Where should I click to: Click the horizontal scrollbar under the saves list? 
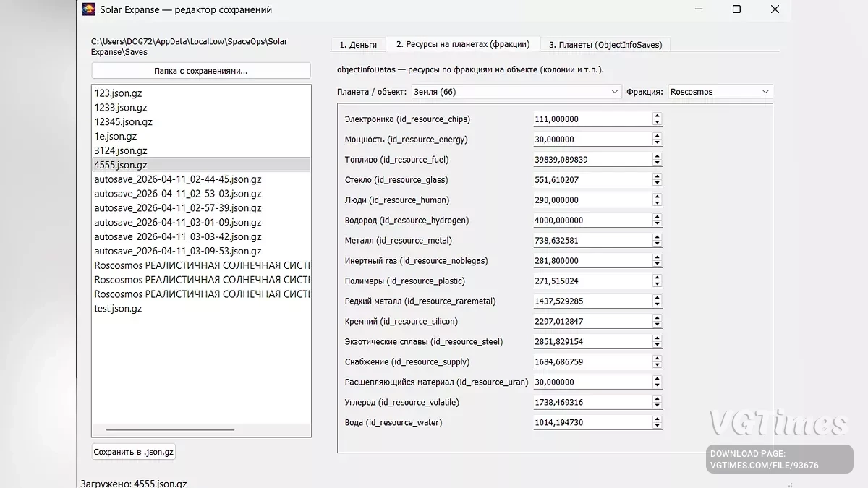[171, 429]
